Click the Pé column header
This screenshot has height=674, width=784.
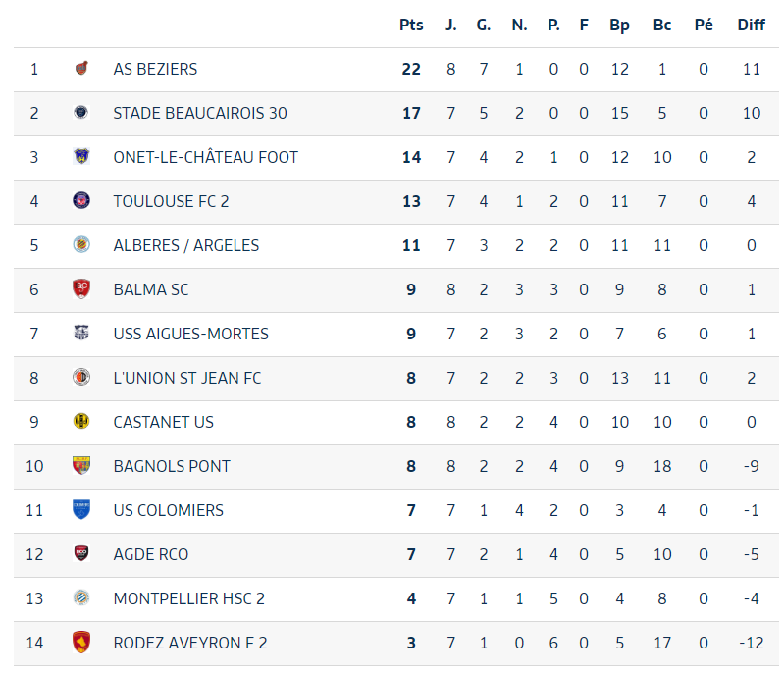[704, 25]
